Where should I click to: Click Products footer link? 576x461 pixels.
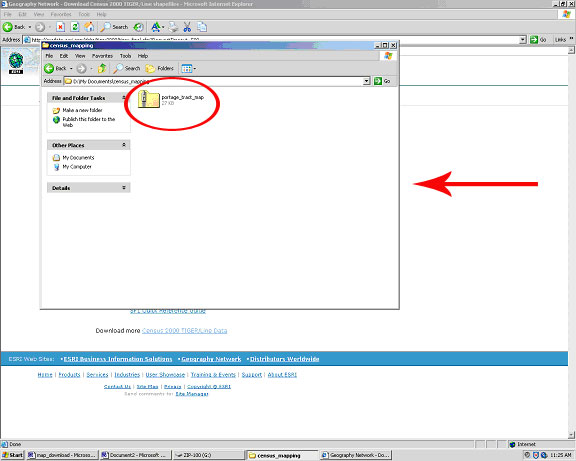coord(69,375)
